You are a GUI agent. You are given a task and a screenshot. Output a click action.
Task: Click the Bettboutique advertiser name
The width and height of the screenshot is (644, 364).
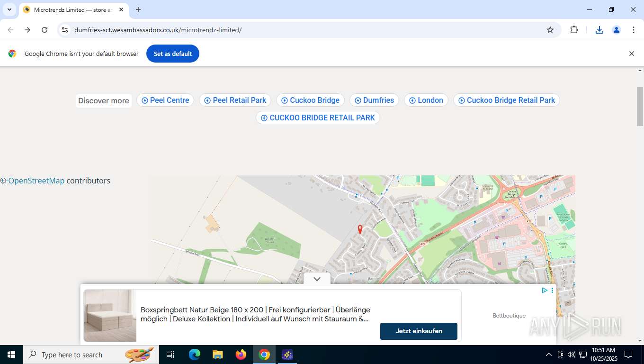(x=509, y=316)
